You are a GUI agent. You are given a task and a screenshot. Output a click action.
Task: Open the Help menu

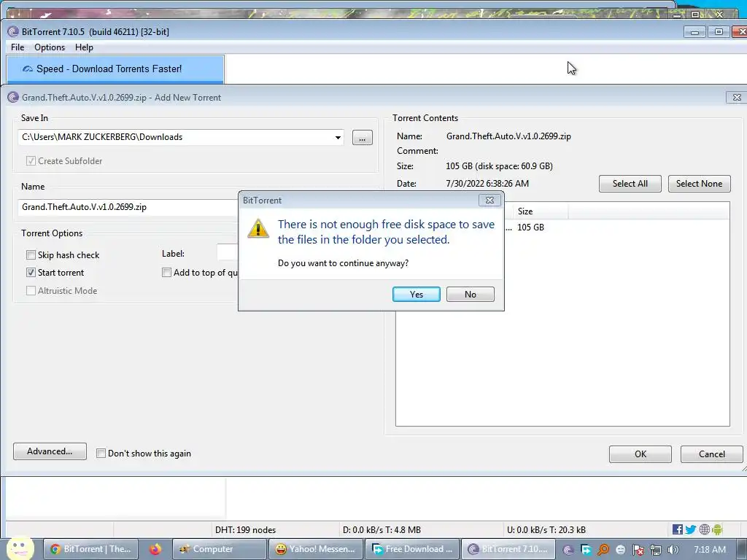point(84,47)
